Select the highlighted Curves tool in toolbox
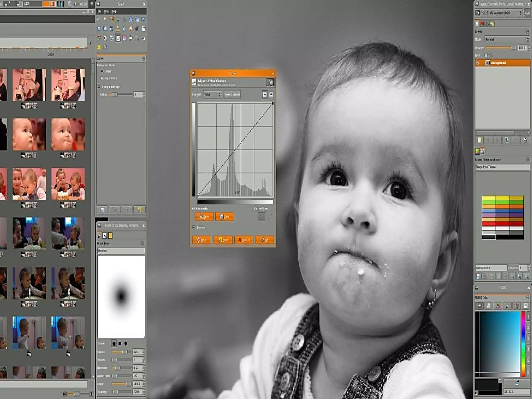Image resolution: width=532 pixels, height=399 pixels. (118, 38)
